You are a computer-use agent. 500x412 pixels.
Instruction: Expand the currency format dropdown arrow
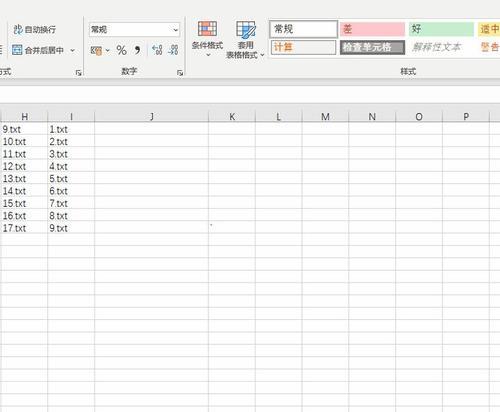[x=107, y=51]
